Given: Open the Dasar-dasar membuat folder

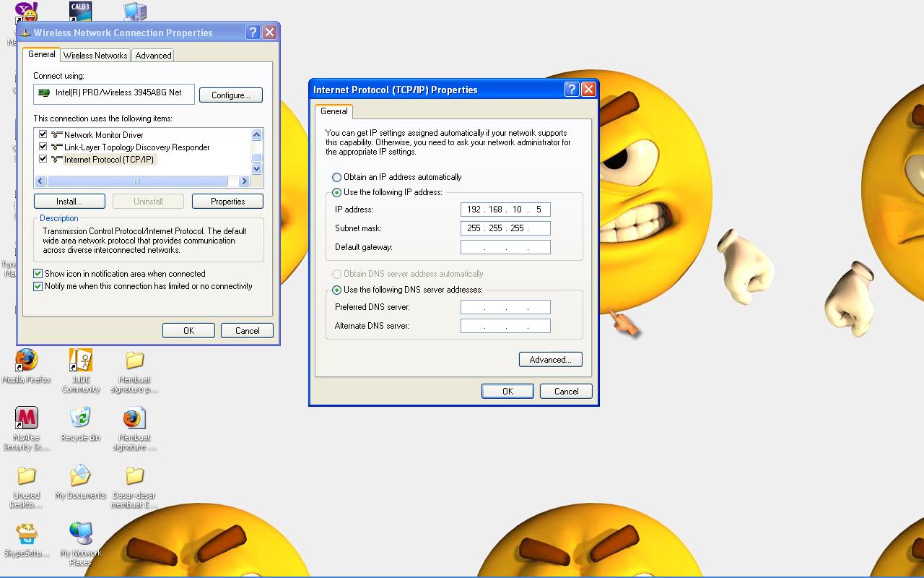Looking at the screenshot, I should coord(134,475).
